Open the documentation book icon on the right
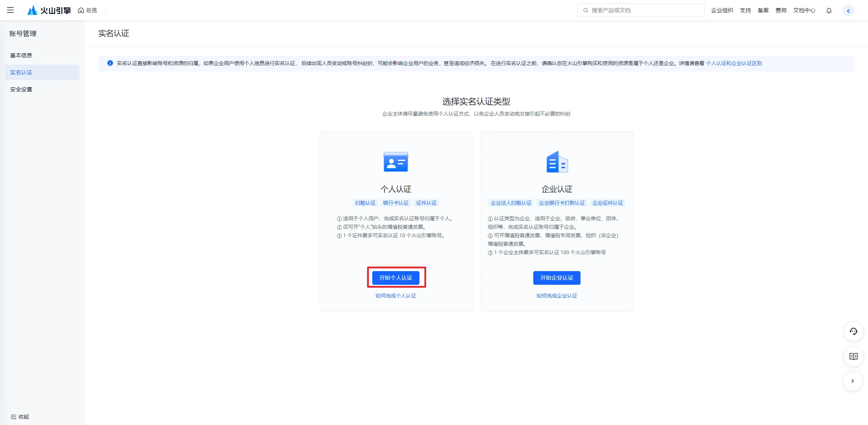This screenshot has width=868, height=425. tap(853, 356)
